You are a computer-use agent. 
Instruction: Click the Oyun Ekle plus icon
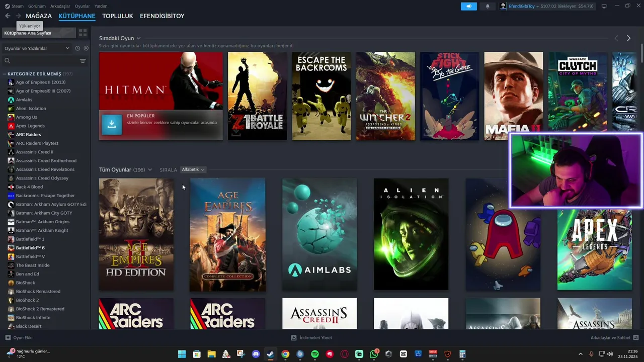8,338
